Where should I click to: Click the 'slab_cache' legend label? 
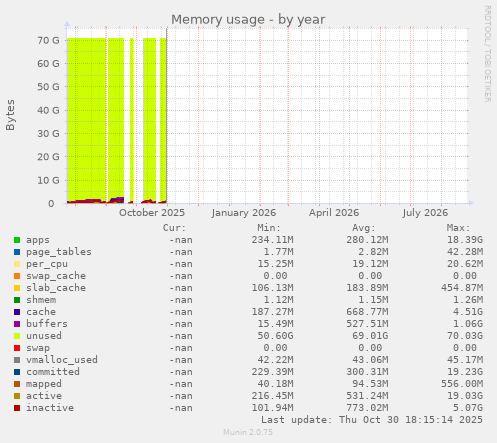[x=56, y=288]
